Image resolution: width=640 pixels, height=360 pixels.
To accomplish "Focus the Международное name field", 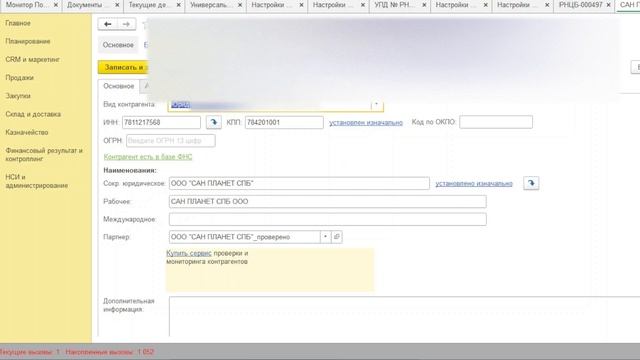I will coord(328,219).
